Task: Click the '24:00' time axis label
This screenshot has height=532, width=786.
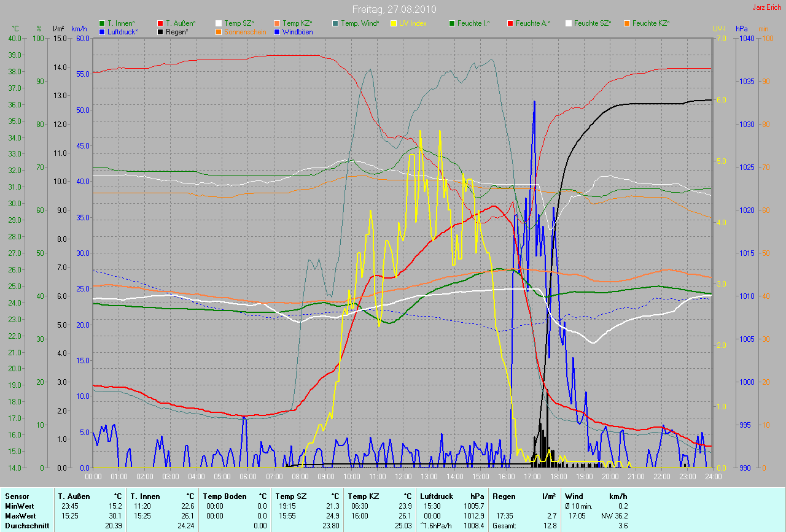Action: click(712, 477)
